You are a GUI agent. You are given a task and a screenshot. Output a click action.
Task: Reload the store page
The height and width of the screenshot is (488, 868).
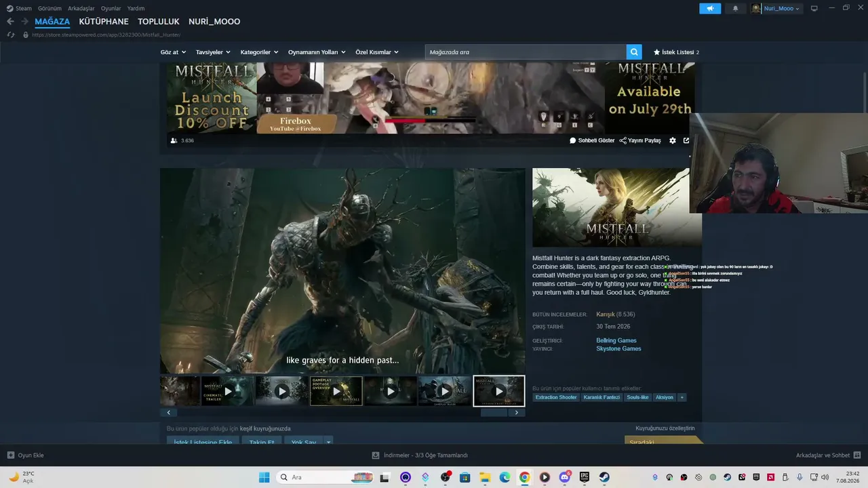[11, 35]
